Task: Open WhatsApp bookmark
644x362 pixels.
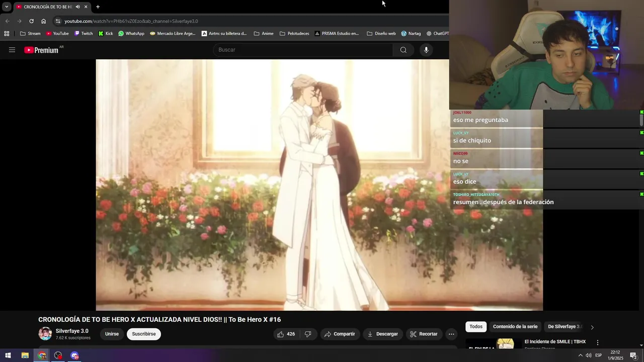Action: (131, 34)
